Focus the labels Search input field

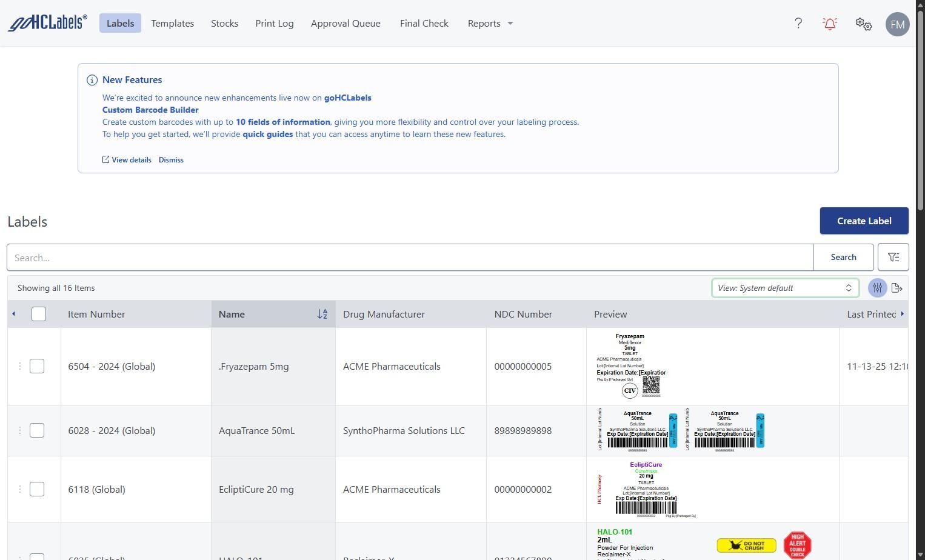pyautogui.click(x=410, y=258)
